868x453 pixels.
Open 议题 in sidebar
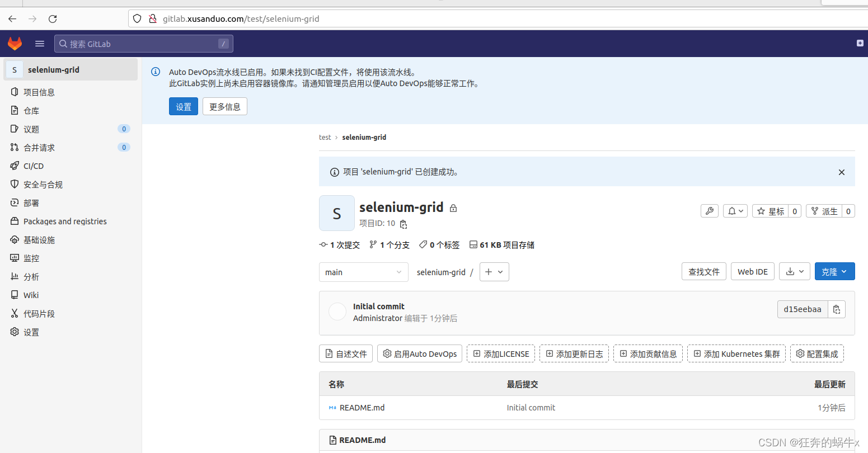click(71, 129)
